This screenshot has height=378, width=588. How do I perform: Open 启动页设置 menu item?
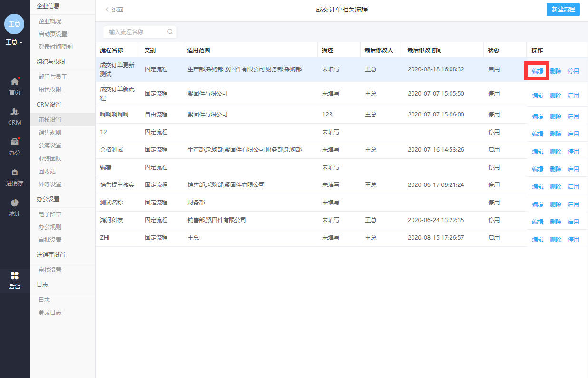pyautogui.click(x=53, y=34)
